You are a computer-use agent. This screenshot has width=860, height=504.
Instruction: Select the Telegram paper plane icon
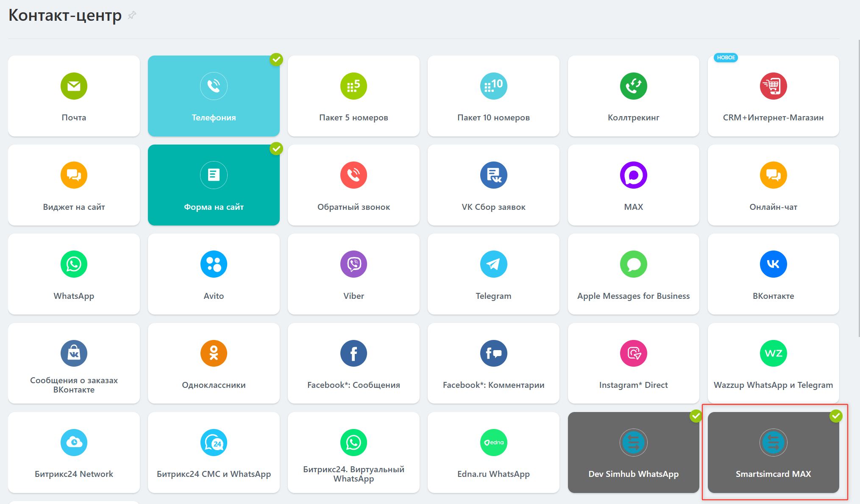point(493,264)
